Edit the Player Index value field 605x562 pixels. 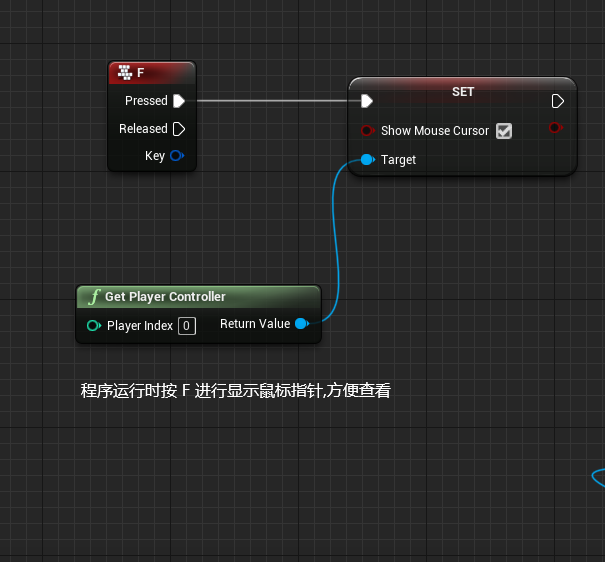pyautogui.click(x=187, y=326)
